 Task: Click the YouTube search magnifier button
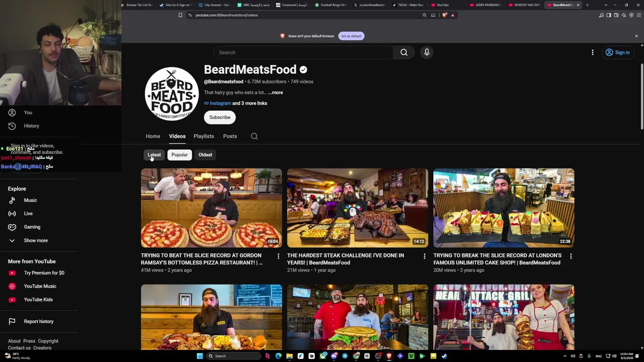(x=404, y=52)
